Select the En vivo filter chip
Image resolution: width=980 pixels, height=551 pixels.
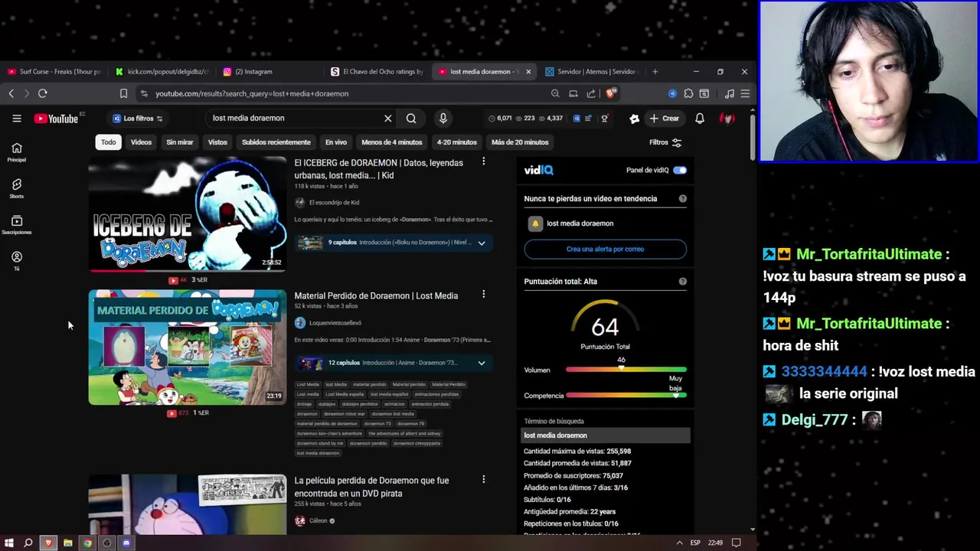336,142
